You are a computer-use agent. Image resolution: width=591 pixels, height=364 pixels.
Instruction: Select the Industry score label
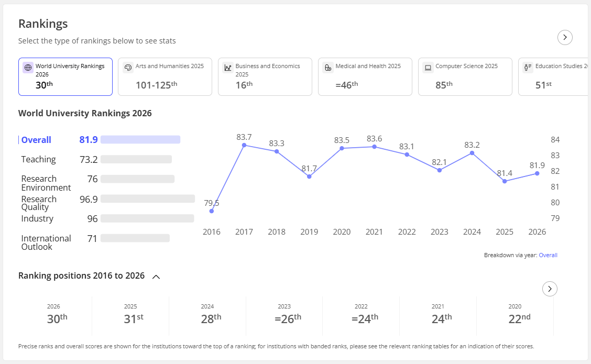pyautogui.click(x=37, y=218)
